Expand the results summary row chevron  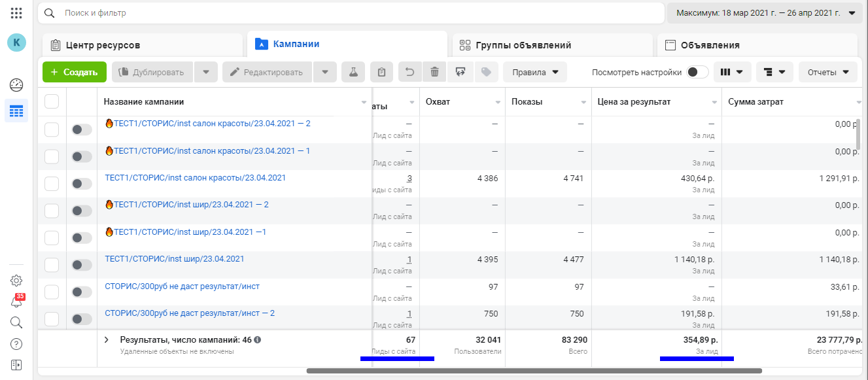pos(107,339)
